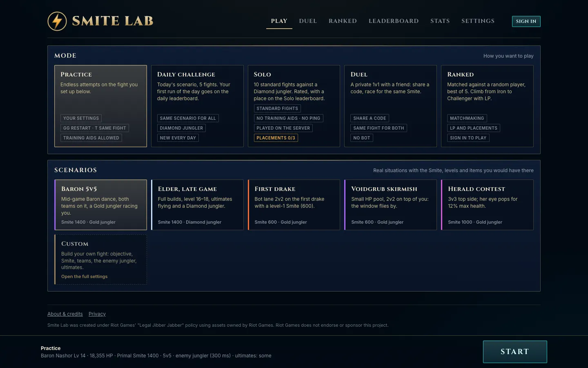Viewport: 588px width, 368px height.
Task: Click the Same Fight For Both tag
Action: [379, 128]
